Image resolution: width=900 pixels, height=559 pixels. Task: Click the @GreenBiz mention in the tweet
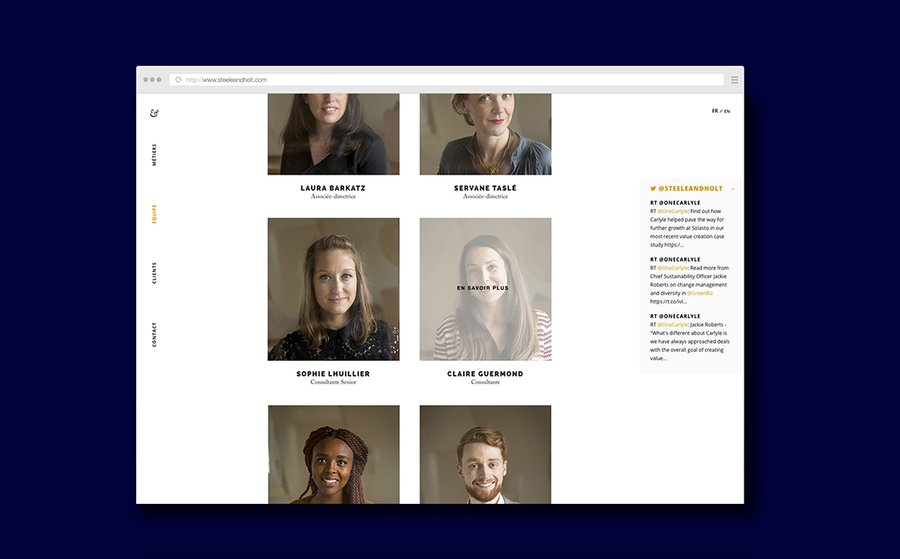700,293
